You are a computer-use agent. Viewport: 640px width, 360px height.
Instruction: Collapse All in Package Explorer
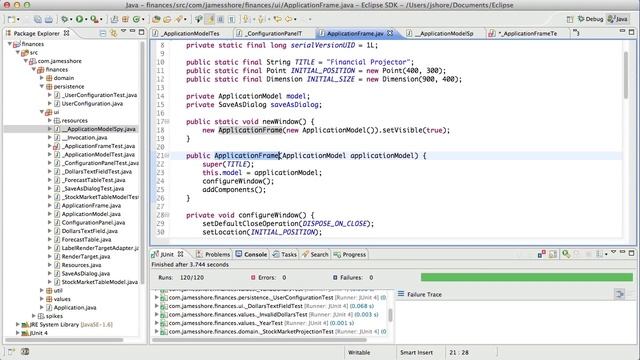pyautogui.click(x=103, y=33)
